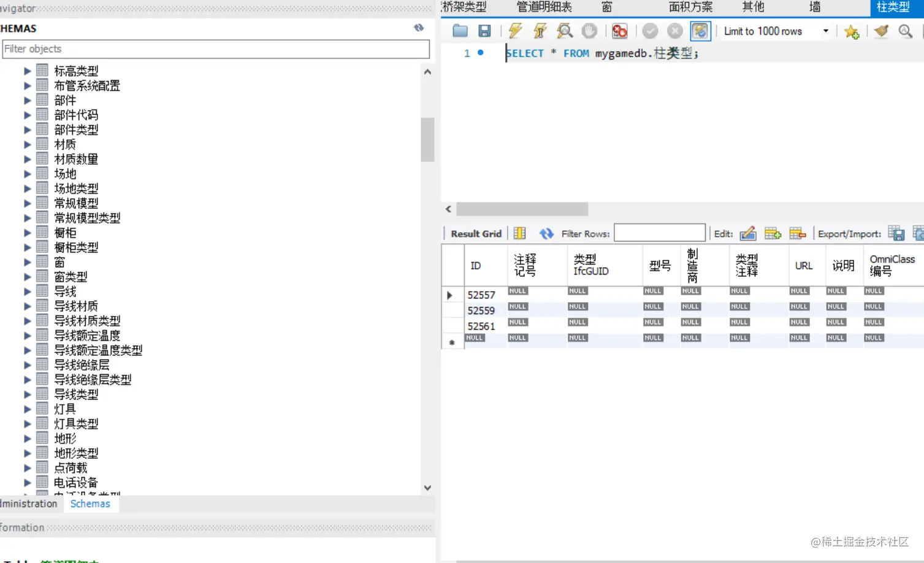Expand the 灯具类型 table node

[28, 424]
